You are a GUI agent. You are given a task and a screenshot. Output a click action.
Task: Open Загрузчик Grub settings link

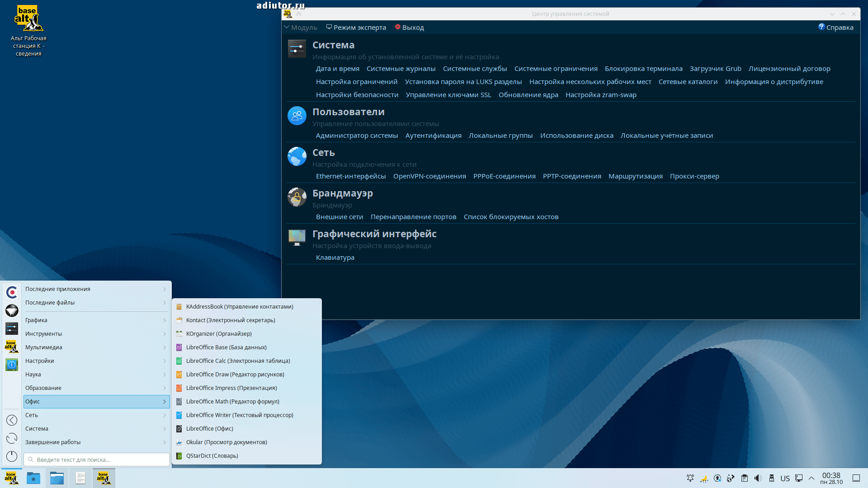click(715, 69)
